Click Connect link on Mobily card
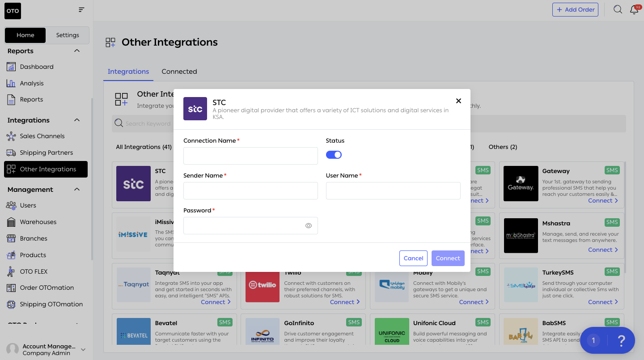Image resolution: width=644 pixels, height=360 pixels. click(474, 302)
